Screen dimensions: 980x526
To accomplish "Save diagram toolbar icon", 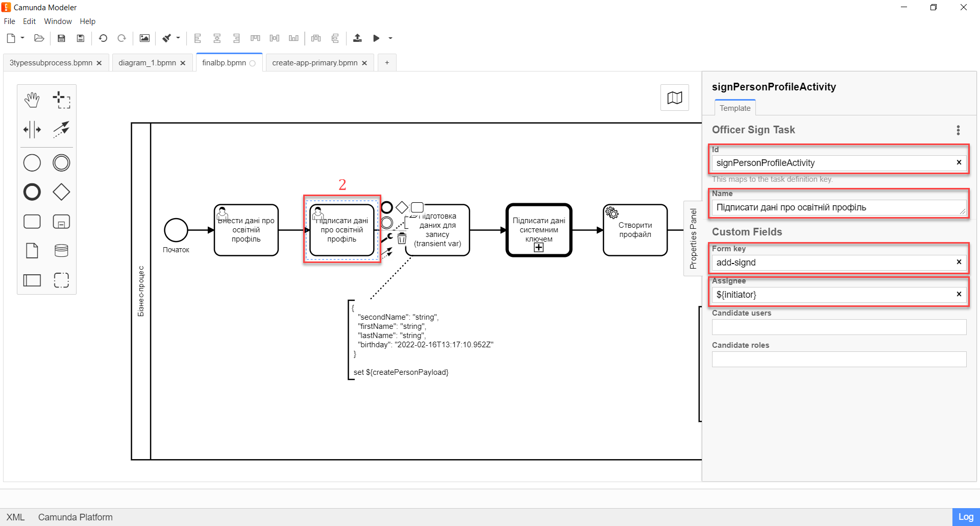I will pos(61,38).
